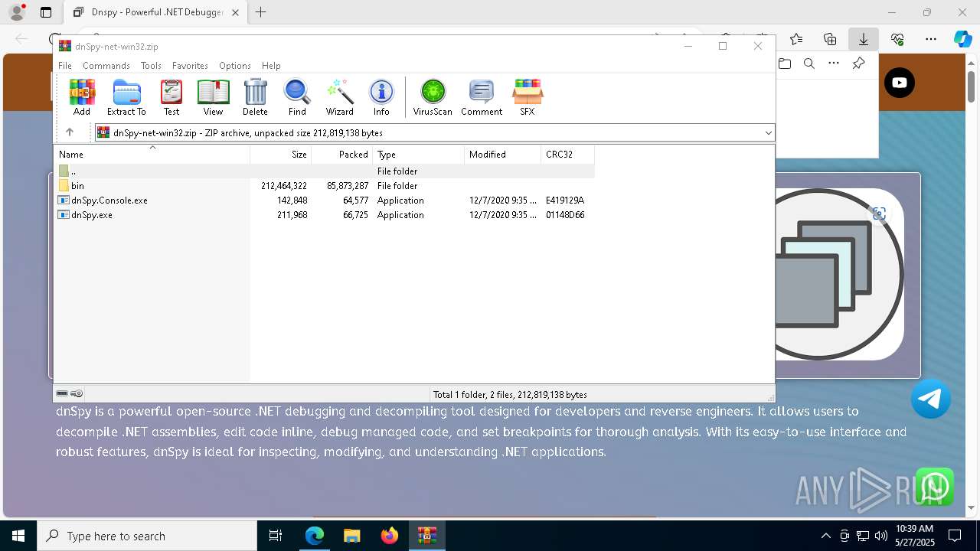Launch the Wizard toolbar icon

pos(339,97)
